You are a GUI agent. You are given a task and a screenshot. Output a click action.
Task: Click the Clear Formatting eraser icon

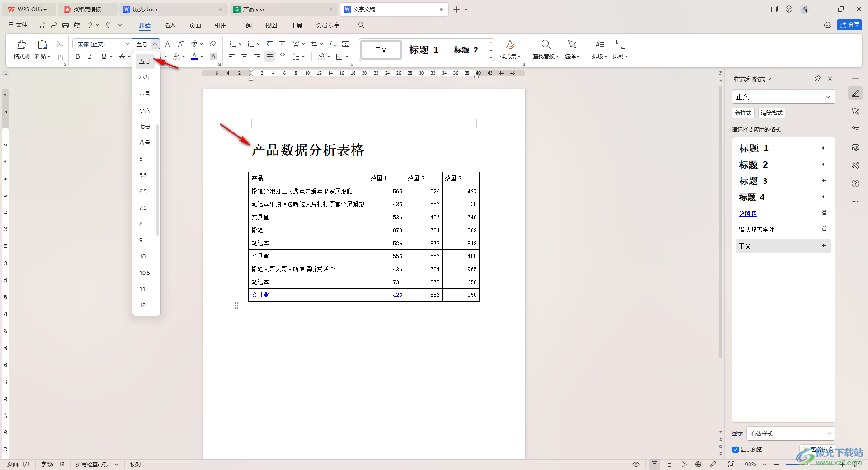(x=213, y=44)
